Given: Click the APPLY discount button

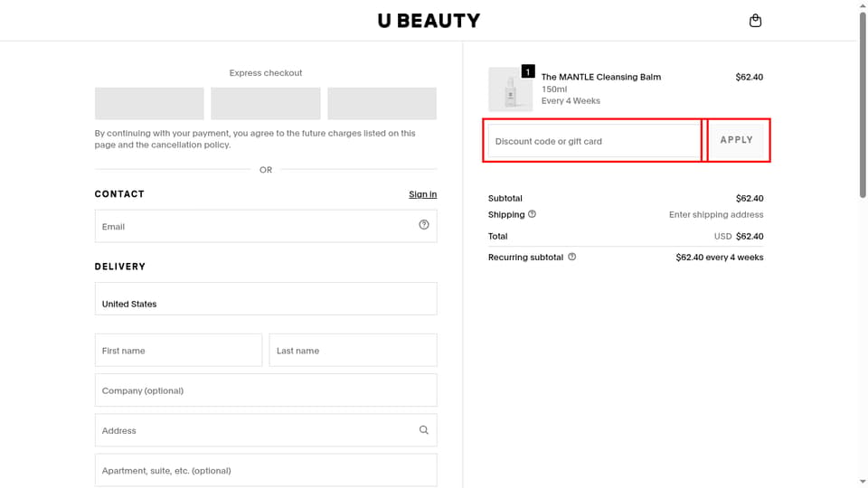Looking at the screenshot, I should (x=736, y=140).
